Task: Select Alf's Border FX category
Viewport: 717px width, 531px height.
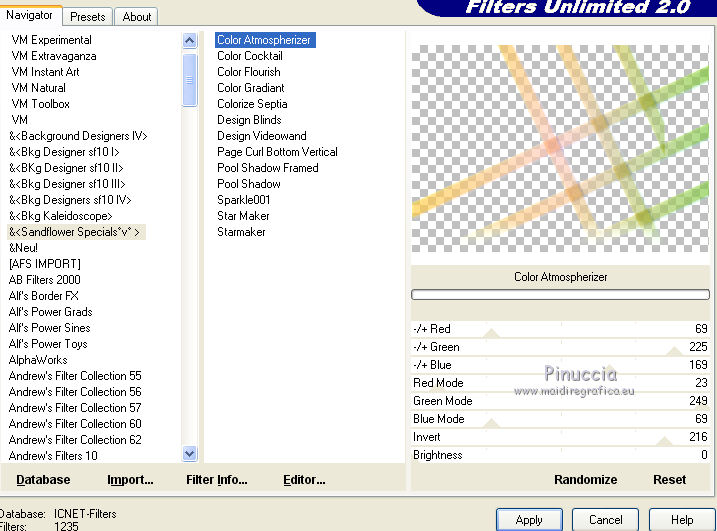Action: 43,296
